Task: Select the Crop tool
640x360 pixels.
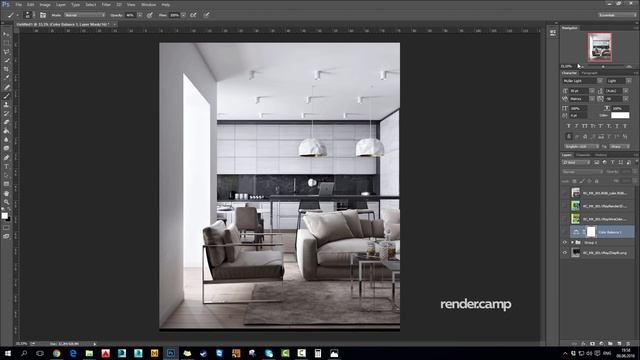Action: click(6, 69)
